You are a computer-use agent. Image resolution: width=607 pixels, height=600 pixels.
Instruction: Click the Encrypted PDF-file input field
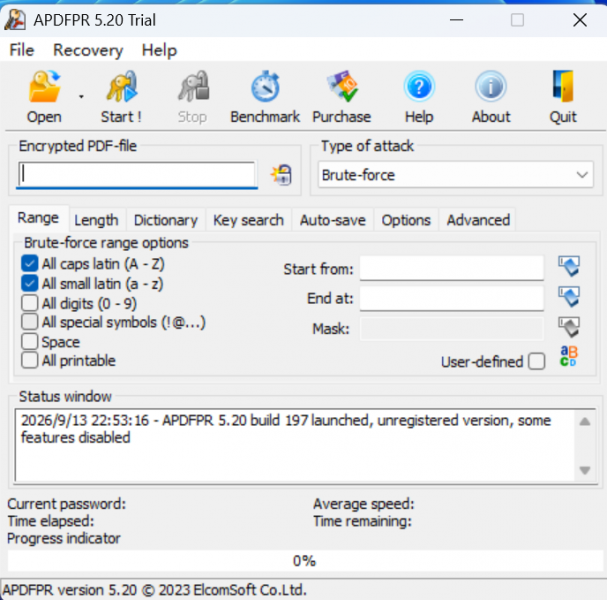137,174
